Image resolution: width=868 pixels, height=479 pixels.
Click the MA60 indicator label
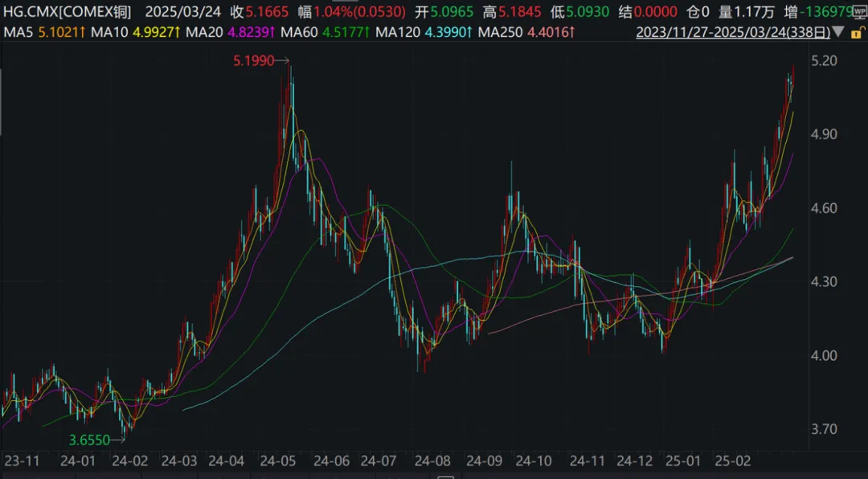(299, 33)
